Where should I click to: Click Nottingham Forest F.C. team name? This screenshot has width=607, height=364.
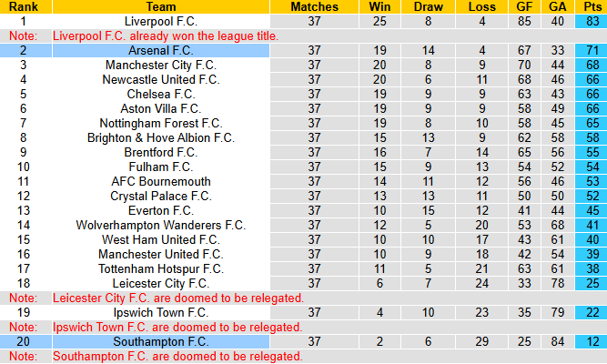pyautogui.click(x=160, y=124)
